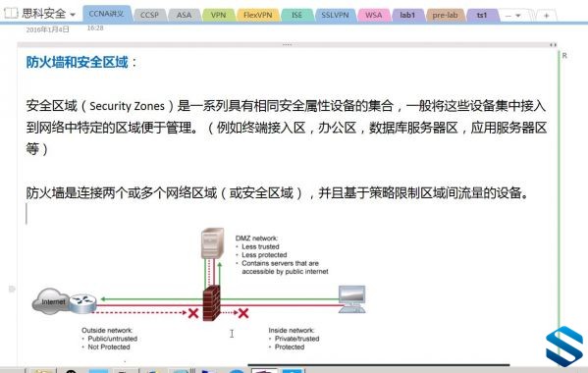Click the note container width arrows

[x=553, y=45]
